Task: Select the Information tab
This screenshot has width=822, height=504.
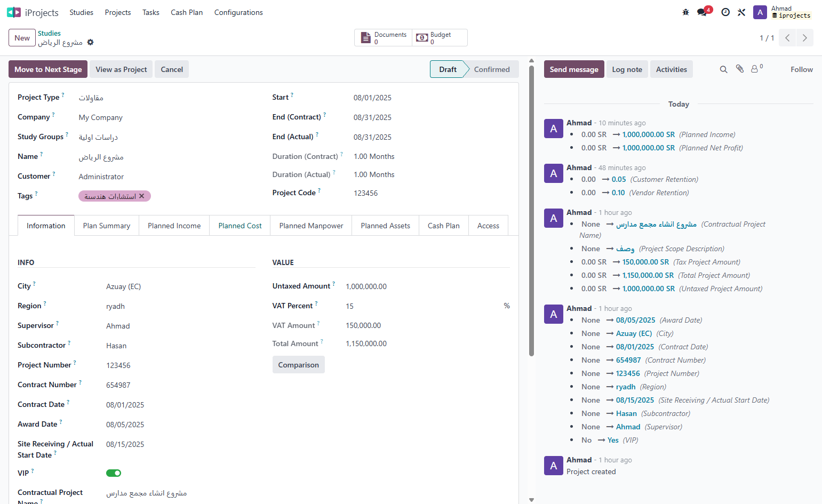Action: [x=46, y=226]
